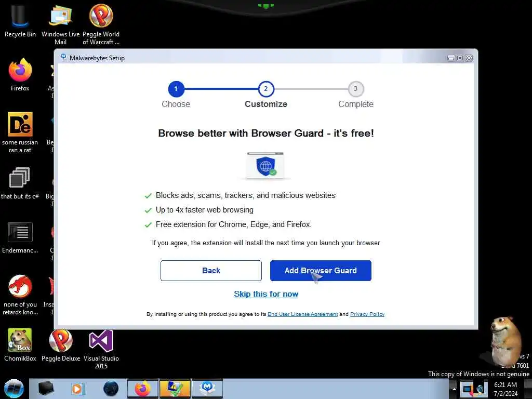
Task: Click 'Up to 4x faster web browsing' text
Action: point(205,210)
